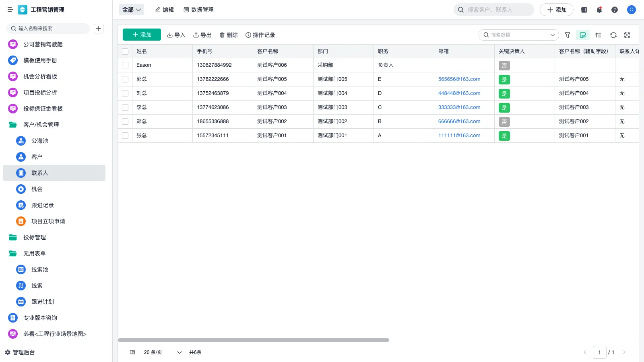Viewport: 644px width, 362px height.
Task: Open the 20 条/页 page size dropdown
Action: 161,352
